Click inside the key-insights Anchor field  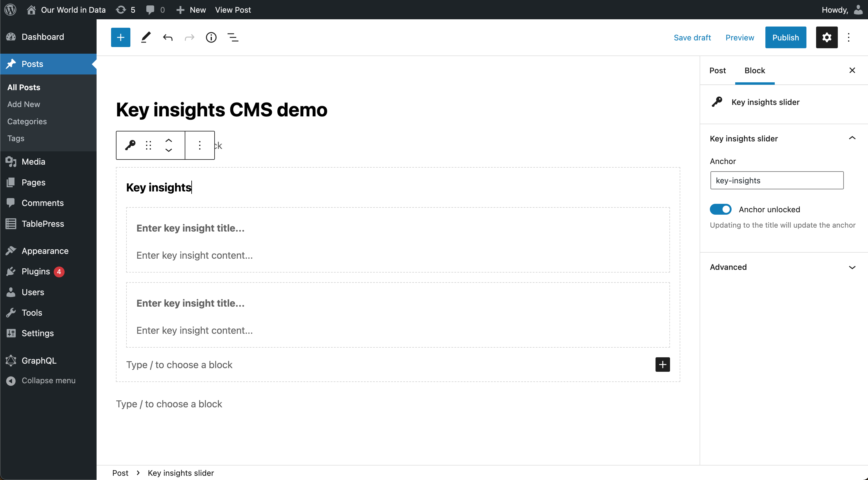(x=776, y=180)
